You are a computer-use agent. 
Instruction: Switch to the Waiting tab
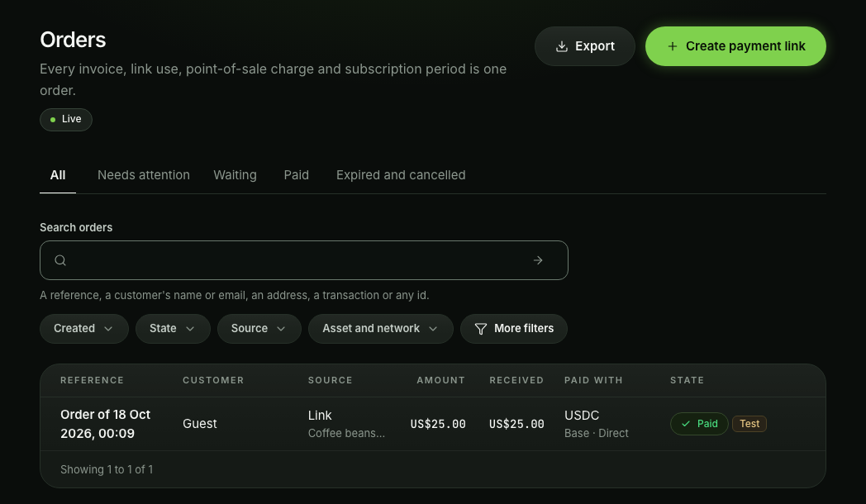click(x=235, y=175)
